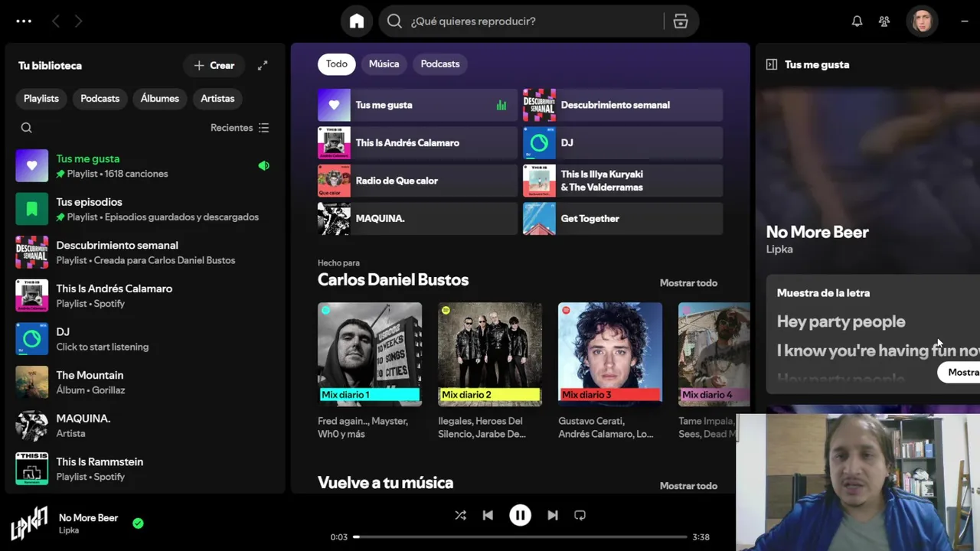
Task: Open Mix diario 3 card
Action: (x=610, y=371)
